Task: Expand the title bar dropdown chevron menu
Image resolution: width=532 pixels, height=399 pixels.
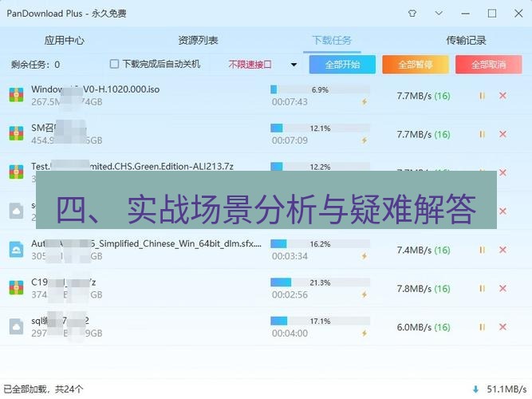Action: point(439,14)
